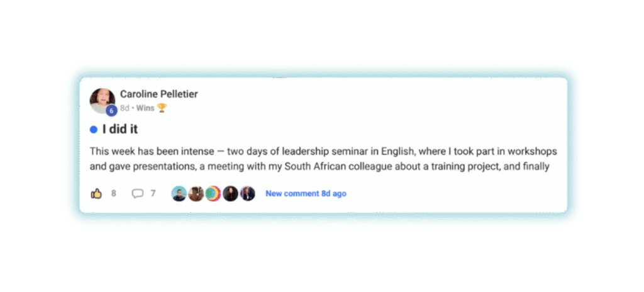
Task: Click the level 6 badge on the avatar
Action: [x=111, y=110]
